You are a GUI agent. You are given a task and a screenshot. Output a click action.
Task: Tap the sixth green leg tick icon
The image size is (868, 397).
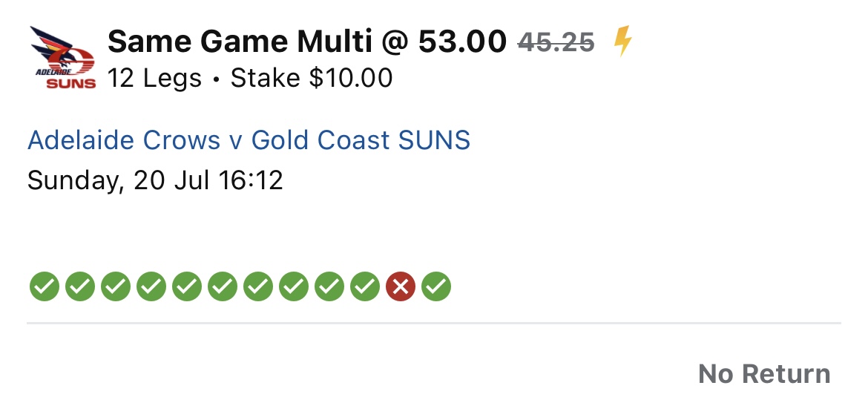coord(223,287)
